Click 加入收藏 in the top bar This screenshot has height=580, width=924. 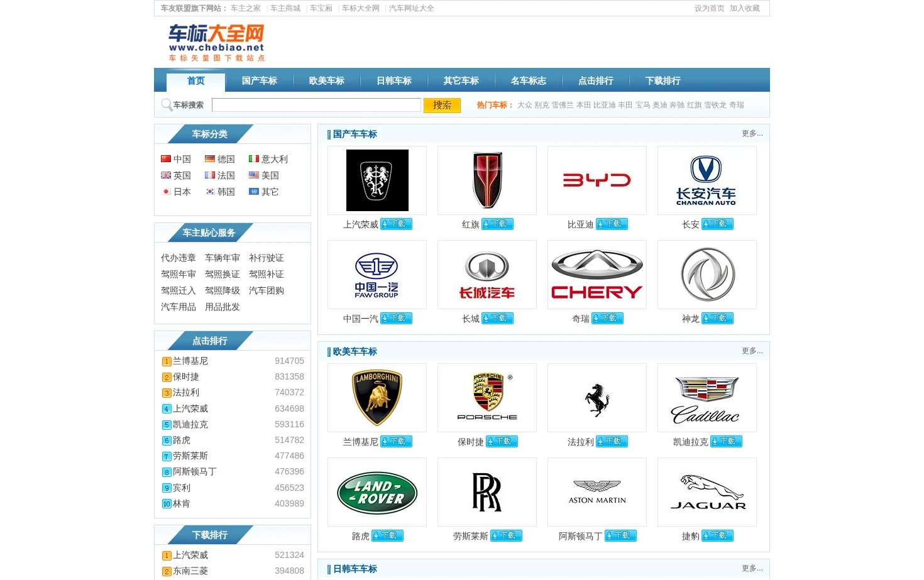pos(745,8)
